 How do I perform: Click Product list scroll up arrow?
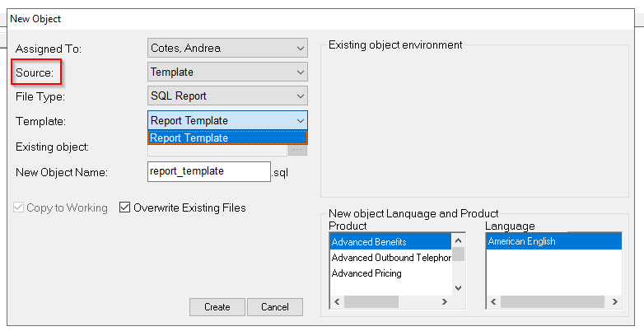459,240
